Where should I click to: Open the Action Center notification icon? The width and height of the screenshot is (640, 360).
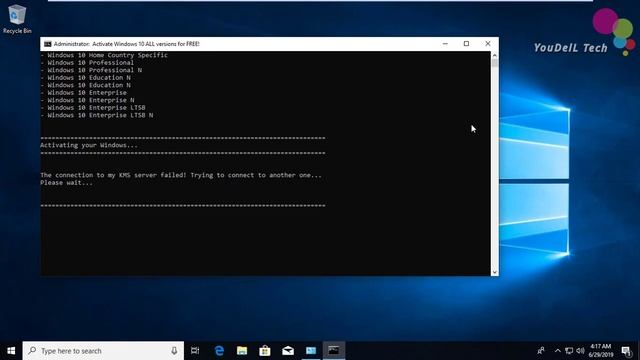pos(626,351)
